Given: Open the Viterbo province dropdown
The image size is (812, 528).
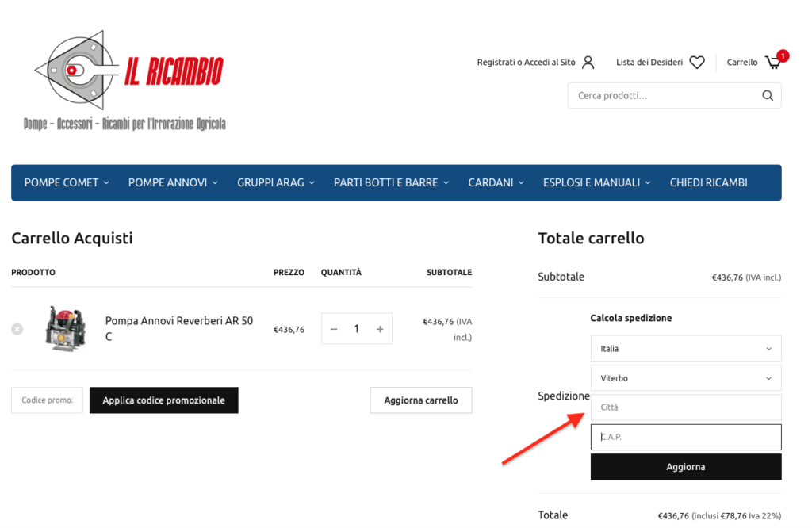Looking at the screenshot, I should (686, 378).
